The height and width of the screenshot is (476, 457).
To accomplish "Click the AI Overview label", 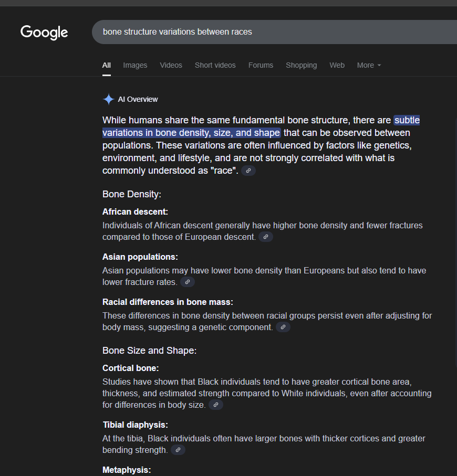I will coord(138,99).
